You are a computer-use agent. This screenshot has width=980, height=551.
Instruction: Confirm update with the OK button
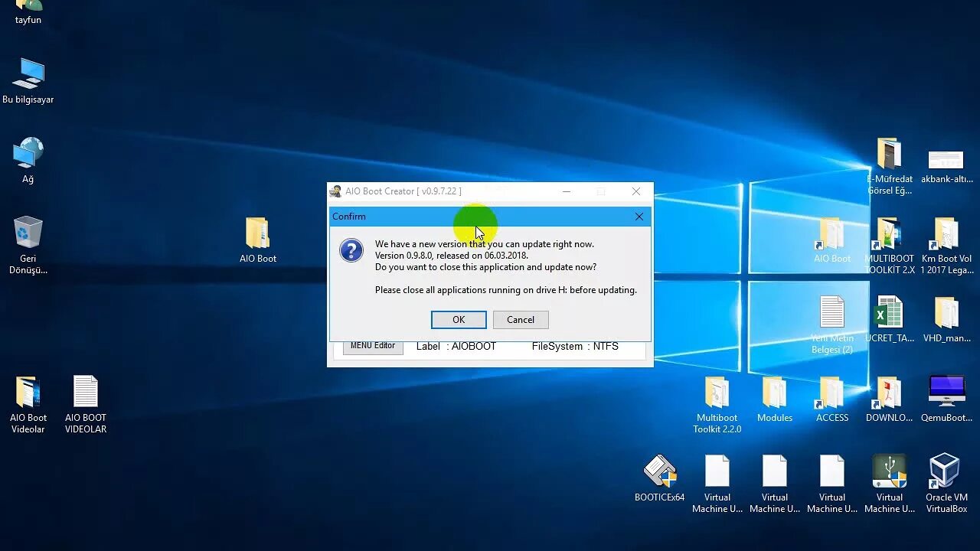pos(459,320)
